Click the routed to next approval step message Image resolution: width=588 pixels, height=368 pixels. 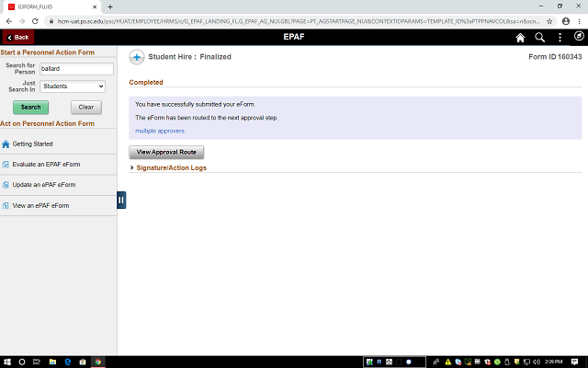(x=206, y=118)
